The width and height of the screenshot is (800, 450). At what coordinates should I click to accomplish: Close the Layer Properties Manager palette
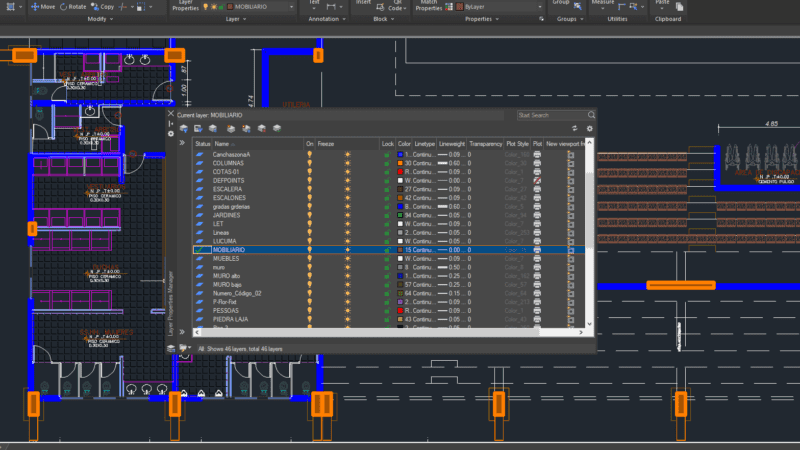171,114
